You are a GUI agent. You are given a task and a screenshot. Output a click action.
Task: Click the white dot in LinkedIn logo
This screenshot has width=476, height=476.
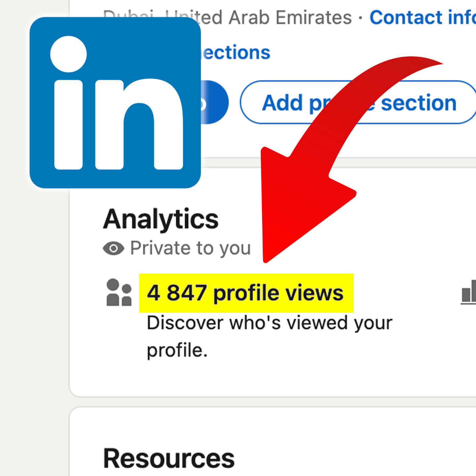pos(68,54)
